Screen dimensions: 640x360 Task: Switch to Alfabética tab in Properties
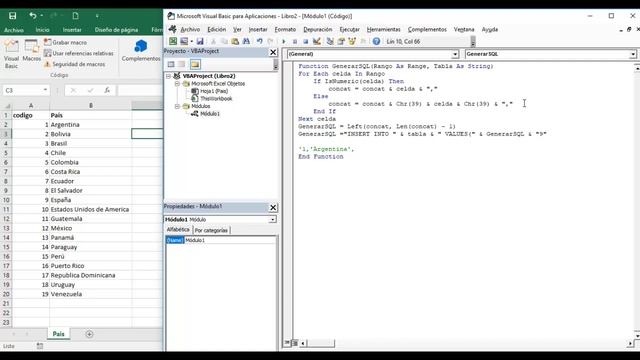tap(178, 230)
